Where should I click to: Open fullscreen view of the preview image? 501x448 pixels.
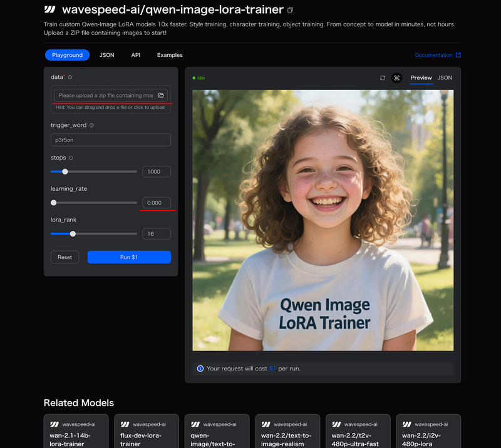coord(397,78)
